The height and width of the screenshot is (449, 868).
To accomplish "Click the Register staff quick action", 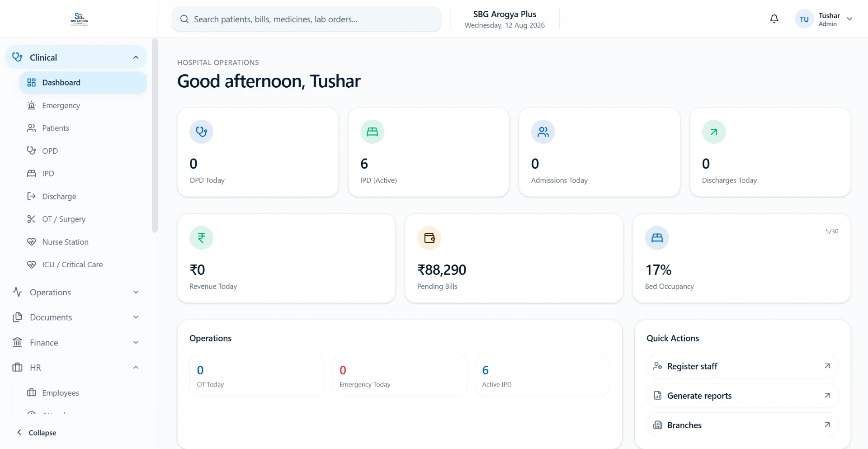I will [742, 366].
